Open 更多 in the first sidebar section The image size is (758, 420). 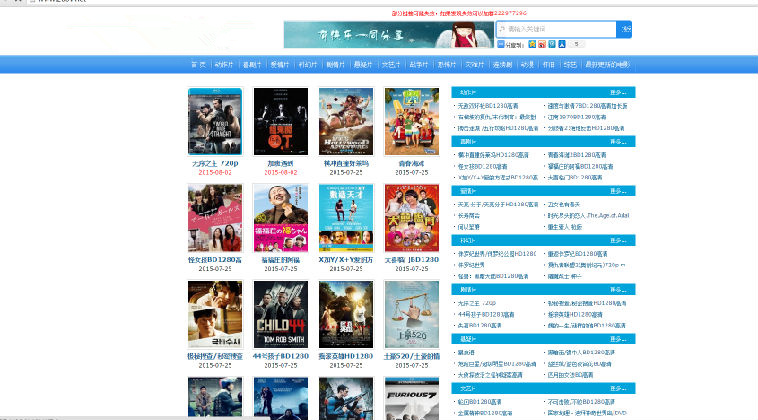click(x=618, y=92)
